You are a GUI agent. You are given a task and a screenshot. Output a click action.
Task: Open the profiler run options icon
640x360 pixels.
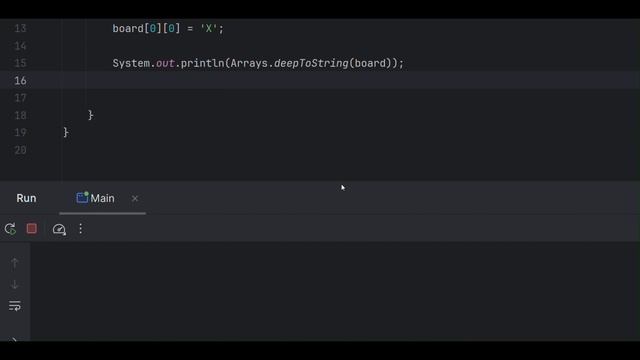coord(59,229)
